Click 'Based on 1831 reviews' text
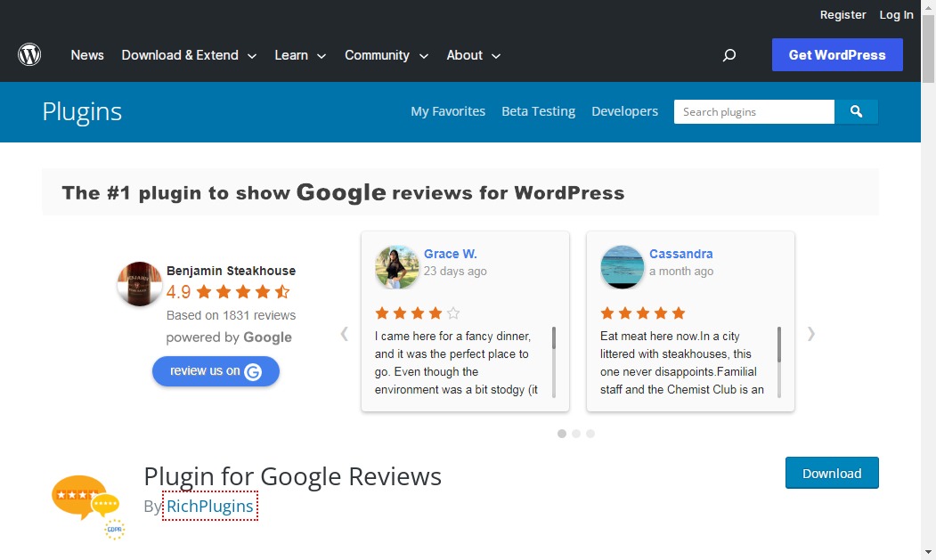Viewport: 936px width, 560px height. [x=231, y=315]
